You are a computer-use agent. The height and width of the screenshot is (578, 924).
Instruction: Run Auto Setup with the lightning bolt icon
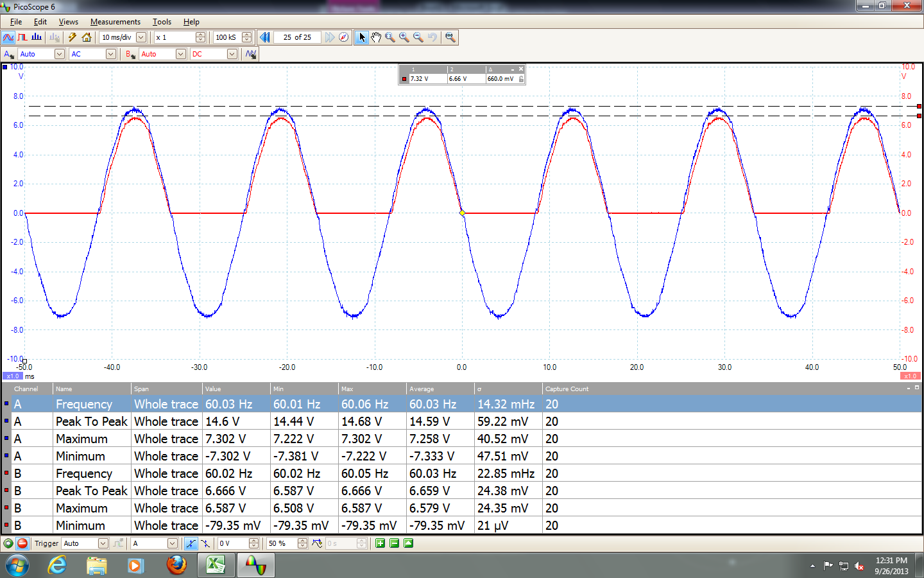(x=73, y=37)
